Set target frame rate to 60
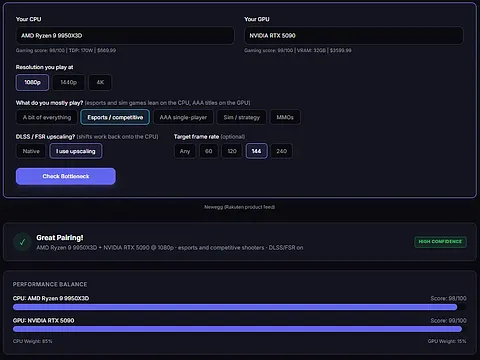The width and height of the screenshot is (480, 360). [209, 151]
